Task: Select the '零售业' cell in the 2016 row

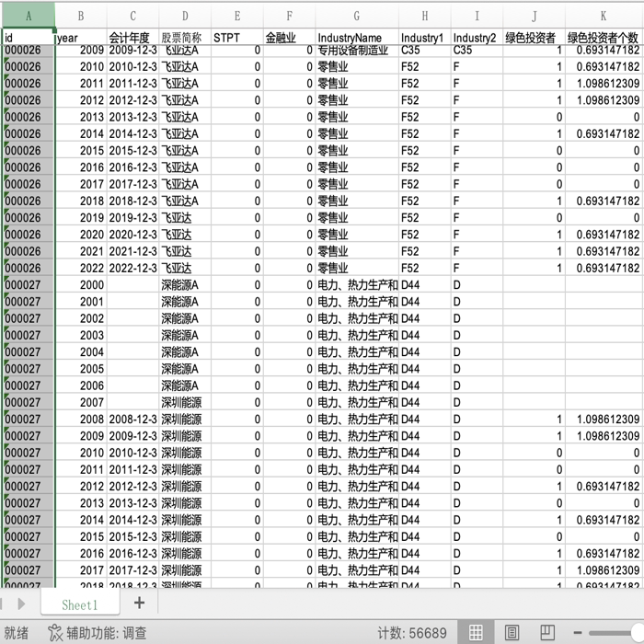Action: pos(357,167)
